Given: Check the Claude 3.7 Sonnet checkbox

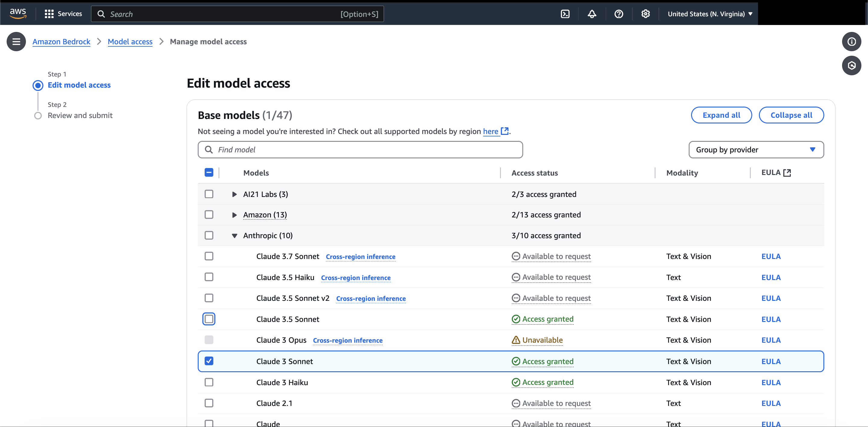Looking at the screenshot, I should coord(209,256).
